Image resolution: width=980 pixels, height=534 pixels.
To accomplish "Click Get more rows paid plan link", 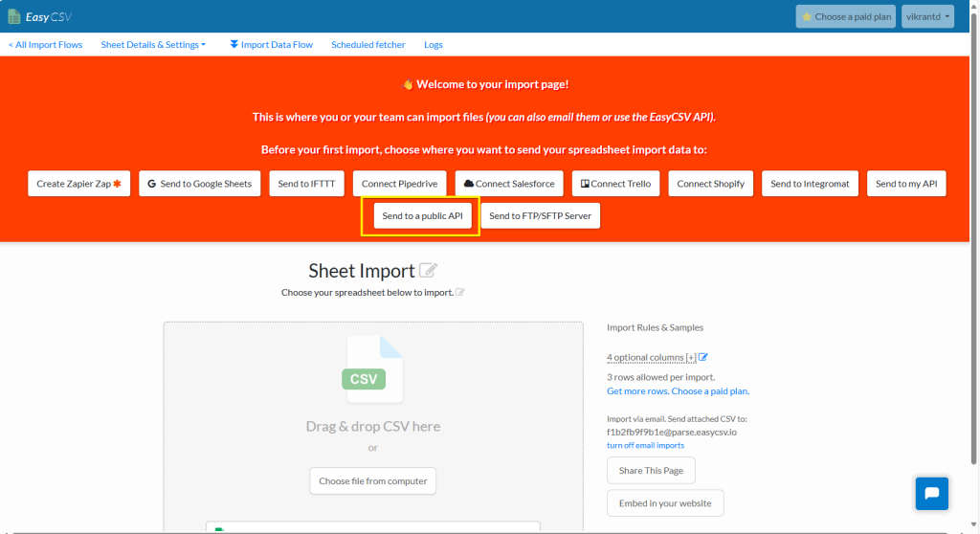I will coord(678,391).
